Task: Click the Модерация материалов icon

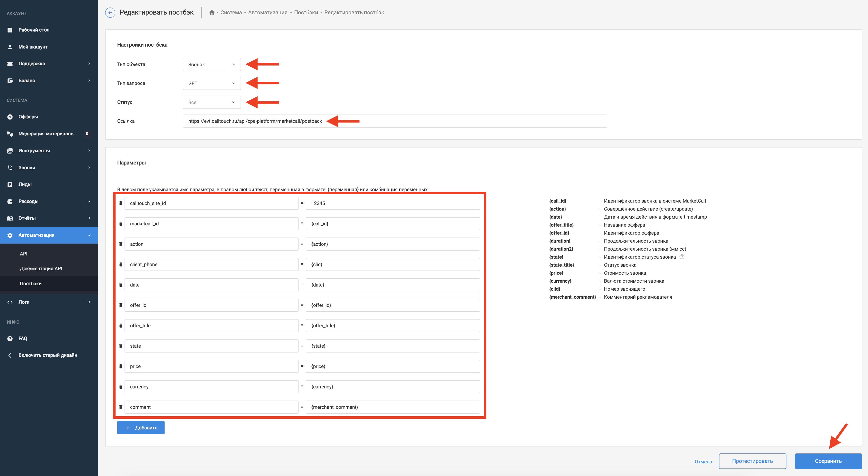Action: tap(10, 134)
